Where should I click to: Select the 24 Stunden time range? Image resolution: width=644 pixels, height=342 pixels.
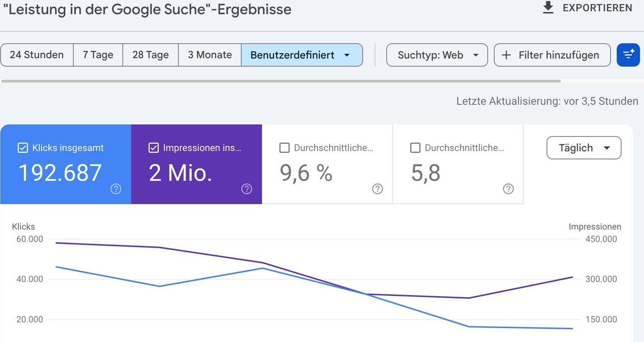point(37,55)
